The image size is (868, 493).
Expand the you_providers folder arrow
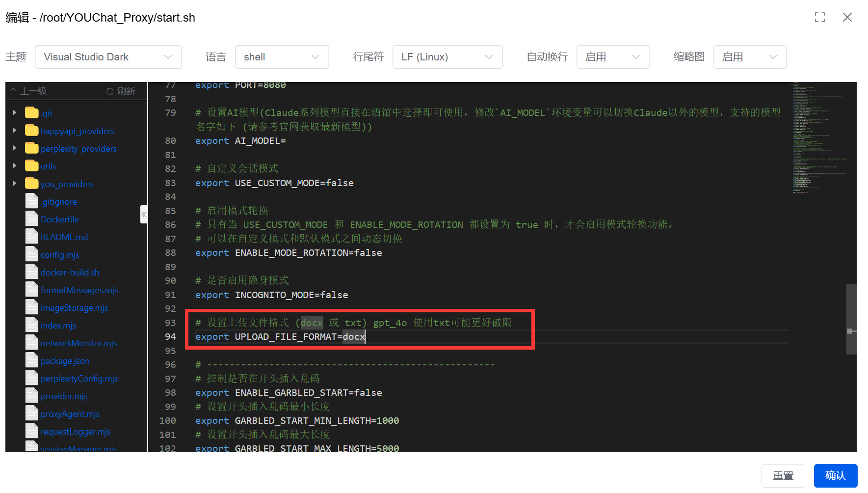coord(15,184)
